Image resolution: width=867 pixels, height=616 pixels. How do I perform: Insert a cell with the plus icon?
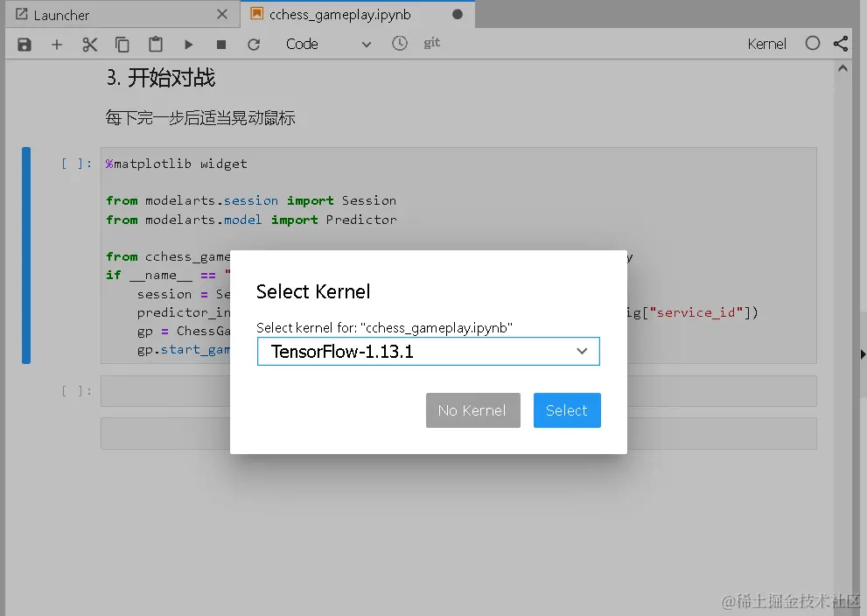pos(56,45)
